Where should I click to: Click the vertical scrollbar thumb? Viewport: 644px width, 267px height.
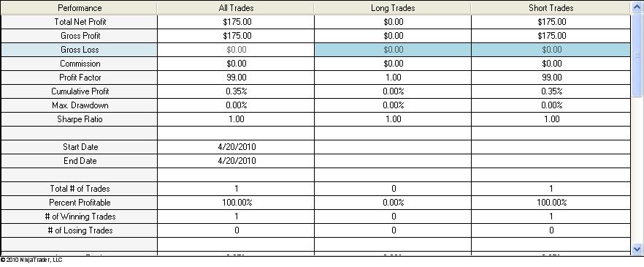coord(637,55)
